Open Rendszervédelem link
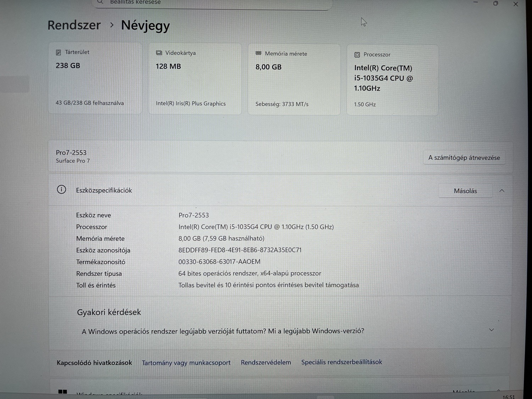 point(266,362)
